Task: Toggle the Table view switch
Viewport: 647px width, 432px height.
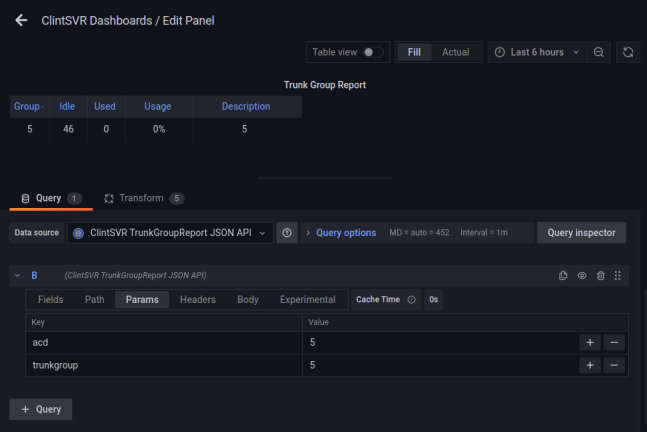Action: (373, 52)
